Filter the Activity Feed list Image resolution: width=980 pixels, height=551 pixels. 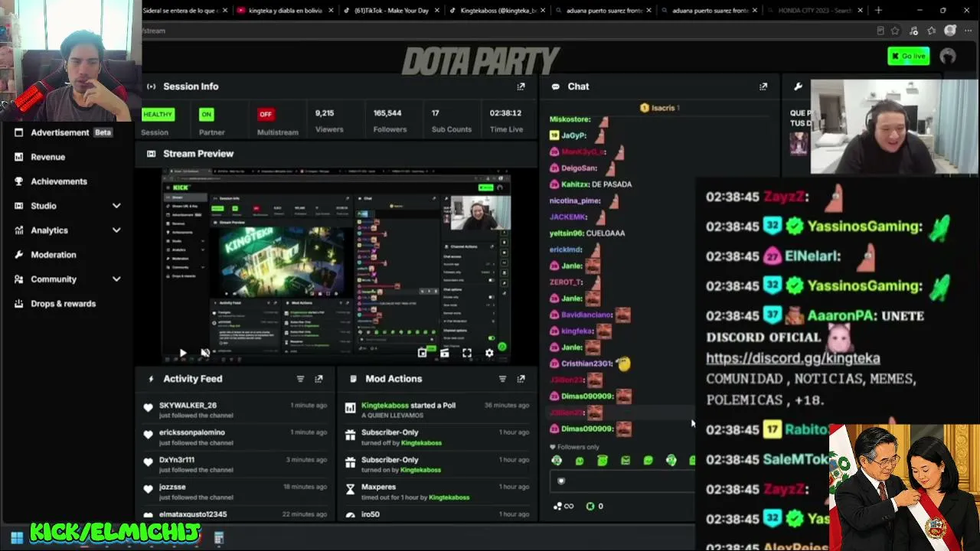click(300, 379)
